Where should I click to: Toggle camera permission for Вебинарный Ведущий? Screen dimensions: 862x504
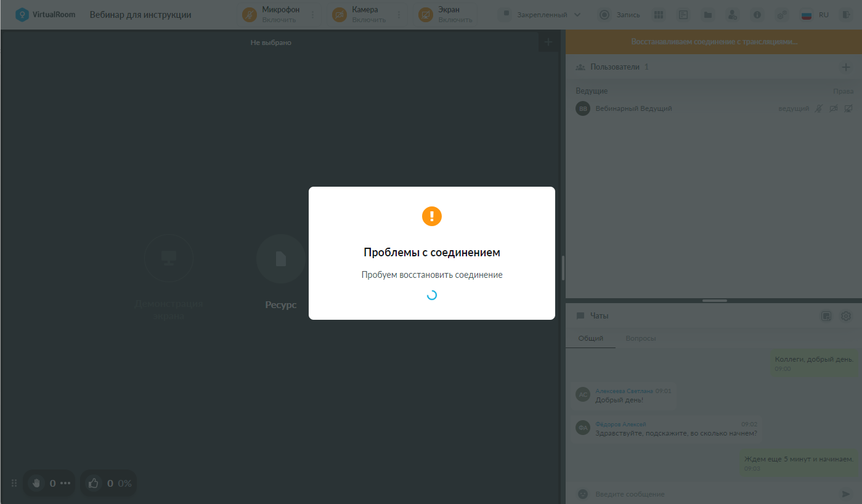[x=834, y=108]
